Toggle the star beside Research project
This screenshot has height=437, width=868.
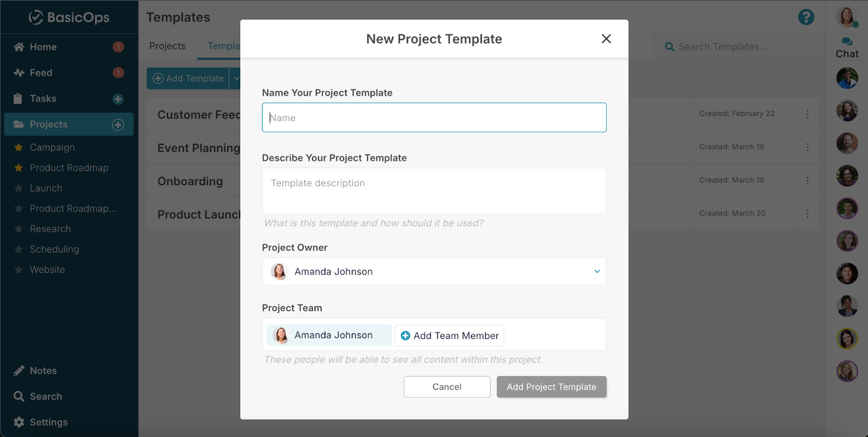pos(18,229)
